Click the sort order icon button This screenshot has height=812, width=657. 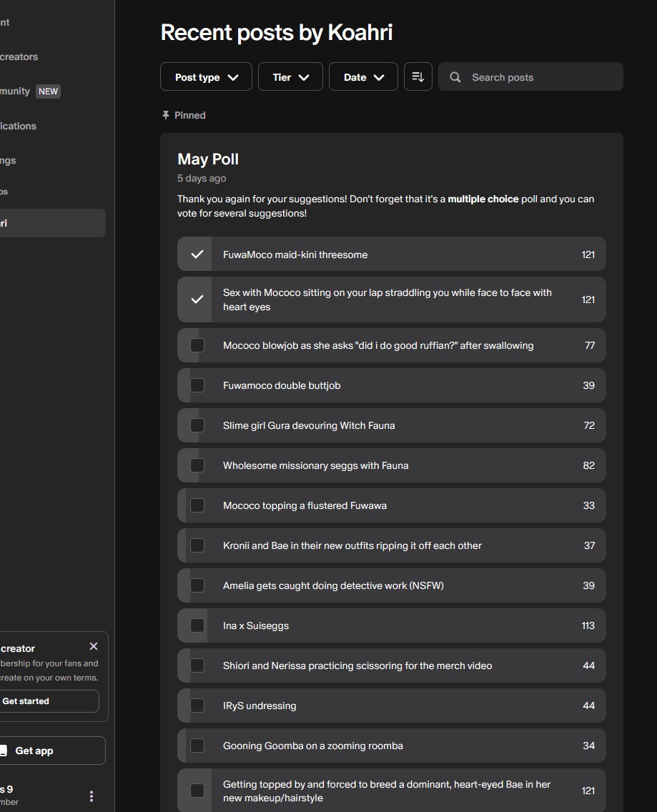pos(418,77)
